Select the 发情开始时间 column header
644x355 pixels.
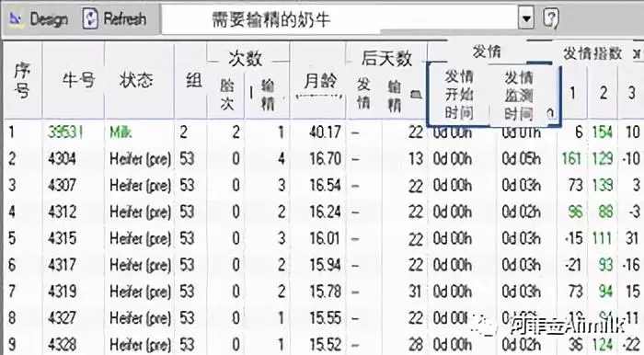point(459,95)
